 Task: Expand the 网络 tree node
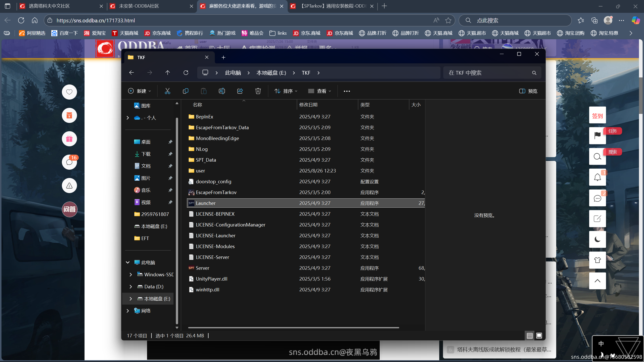pyautogui.click(x=128, y=311)
